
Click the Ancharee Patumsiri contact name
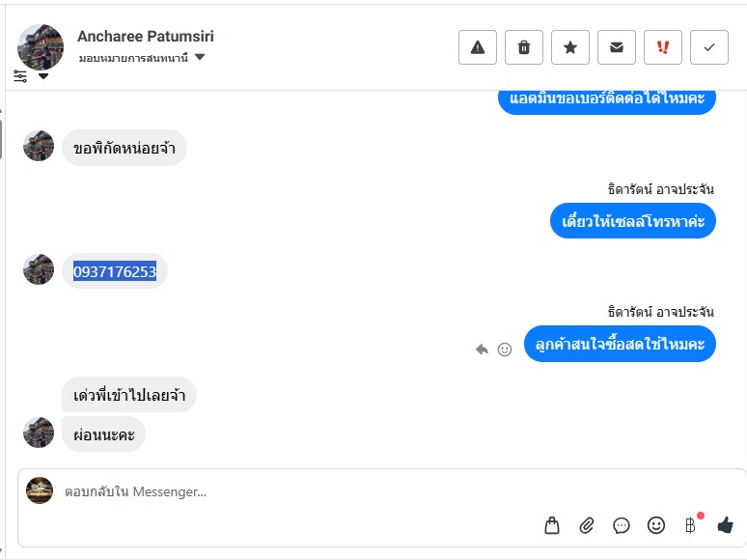[x=146, y=37]
